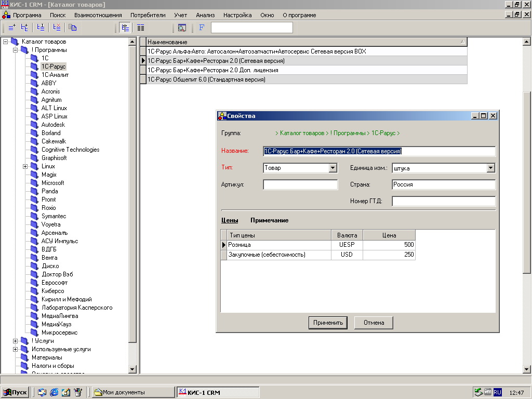Click the price value 500 cell
Screen dimensions: 532x399
(389, 245)
